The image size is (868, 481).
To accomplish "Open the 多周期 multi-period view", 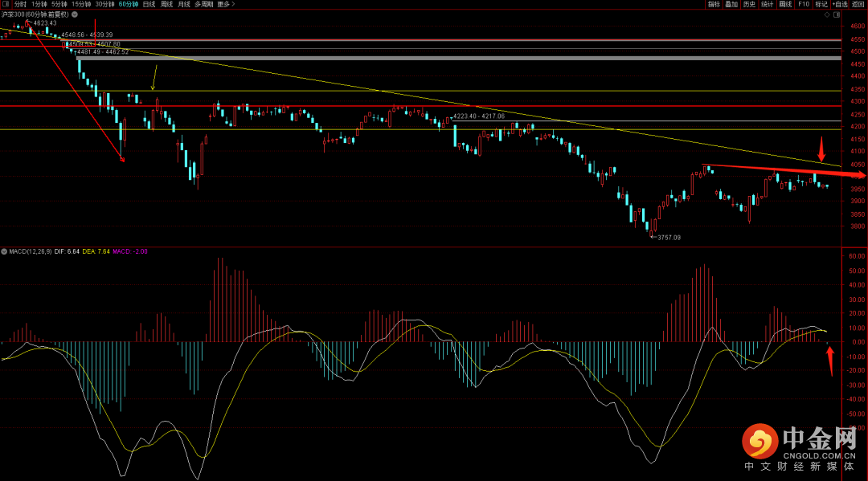I will point(203,4).
